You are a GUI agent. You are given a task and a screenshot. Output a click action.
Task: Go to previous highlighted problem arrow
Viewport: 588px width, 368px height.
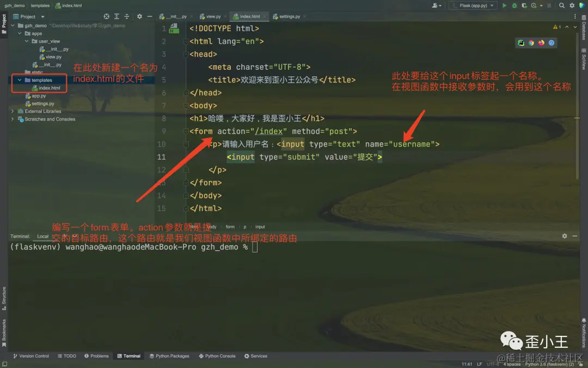(x=567, y=27)
